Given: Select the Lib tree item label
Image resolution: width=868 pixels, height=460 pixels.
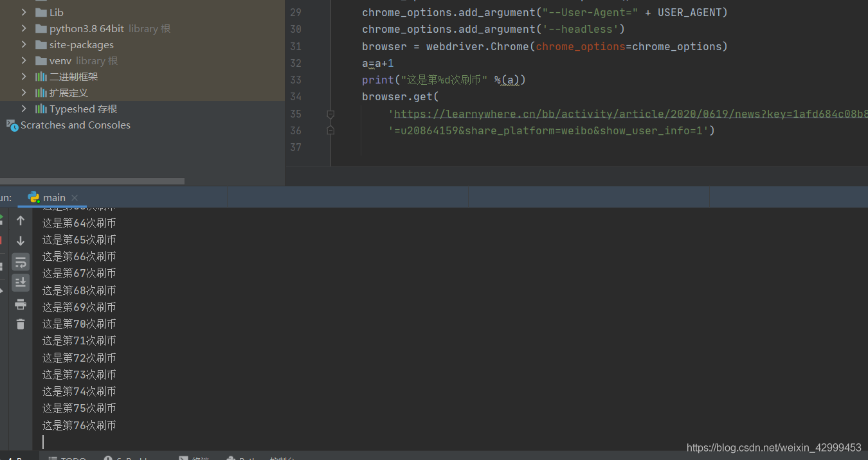Looking at the screenshot, I should 57,12.
